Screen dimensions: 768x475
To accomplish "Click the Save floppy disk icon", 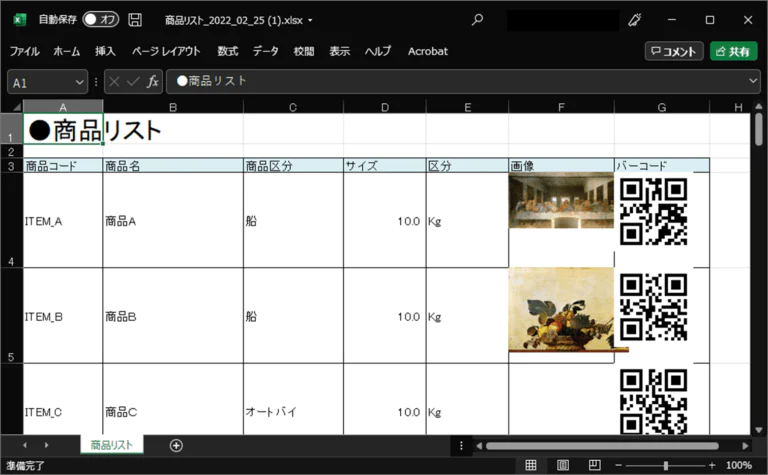I will click(x=135, y=20).
